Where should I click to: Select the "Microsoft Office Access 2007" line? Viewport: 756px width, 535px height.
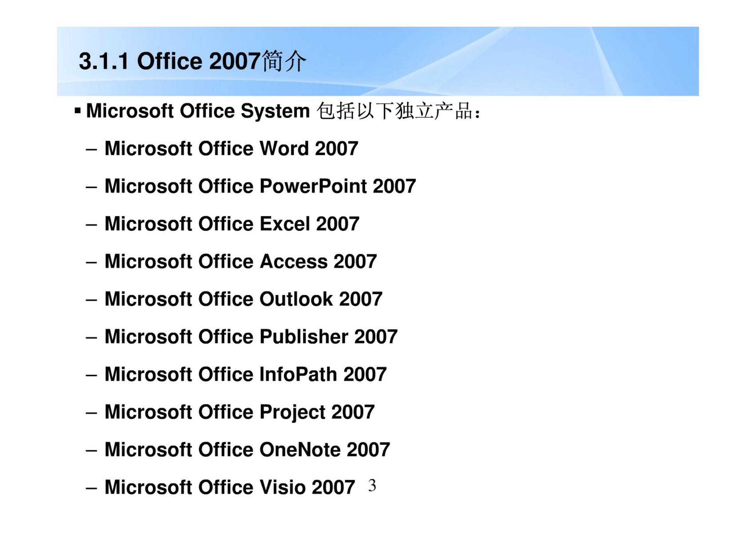click(241, 261)
